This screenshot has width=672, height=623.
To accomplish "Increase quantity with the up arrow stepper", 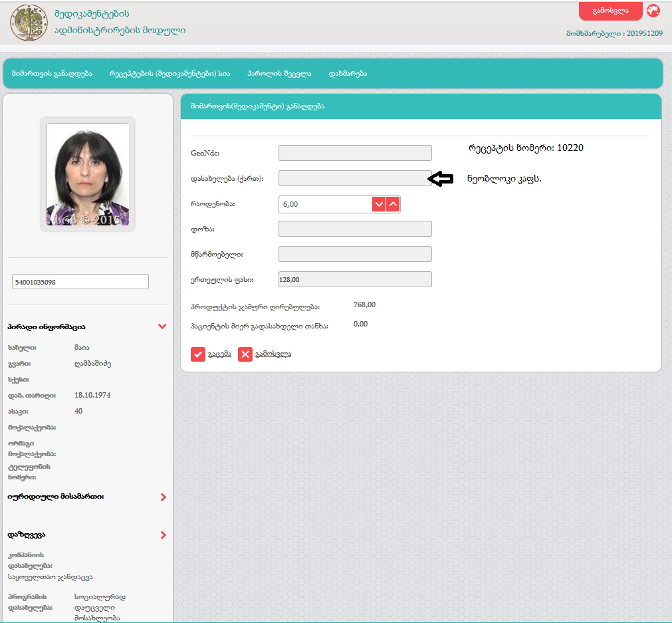I will tap(393, 204).
